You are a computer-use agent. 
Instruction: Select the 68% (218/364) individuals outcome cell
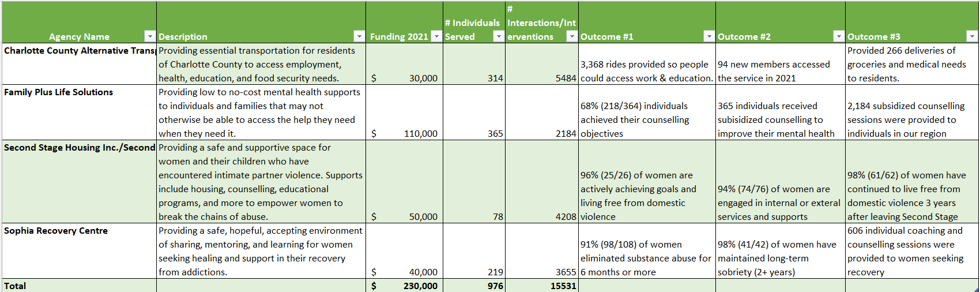647,113
